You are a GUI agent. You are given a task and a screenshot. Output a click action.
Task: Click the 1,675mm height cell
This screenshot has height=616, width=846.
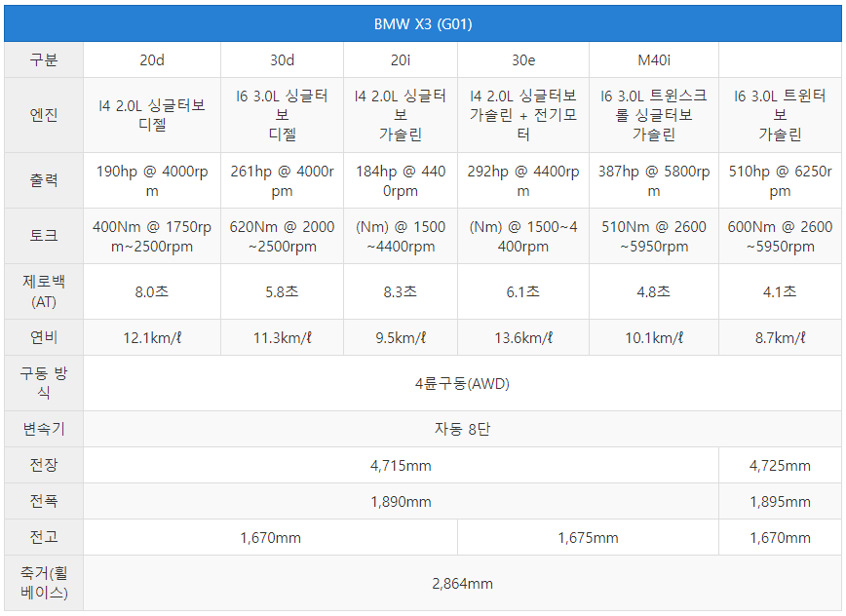(588, 537)
